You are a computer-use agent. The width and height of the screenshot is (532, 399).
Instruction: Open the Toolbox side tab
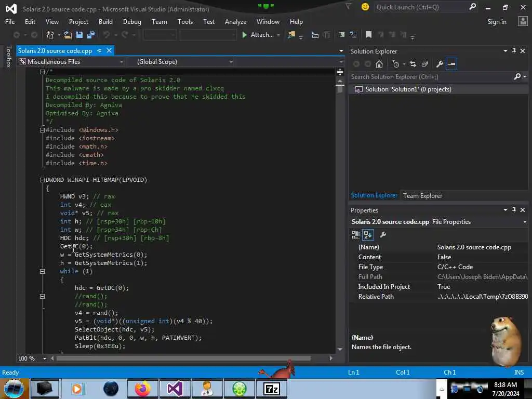8,56
